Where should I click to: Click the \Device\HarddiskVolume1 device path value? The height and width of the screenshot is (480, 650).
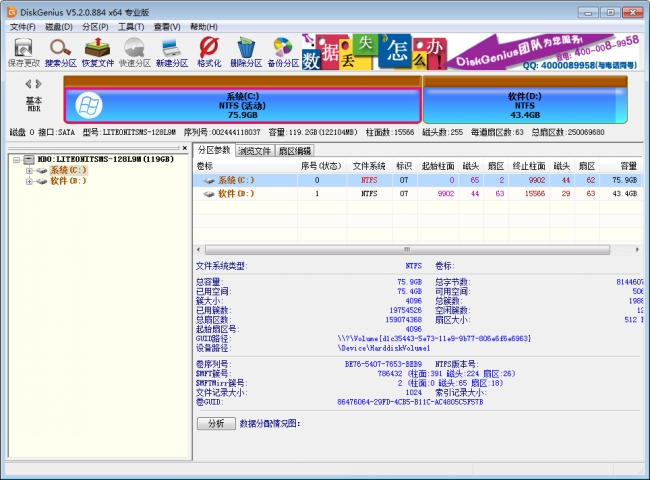point(383,348)
